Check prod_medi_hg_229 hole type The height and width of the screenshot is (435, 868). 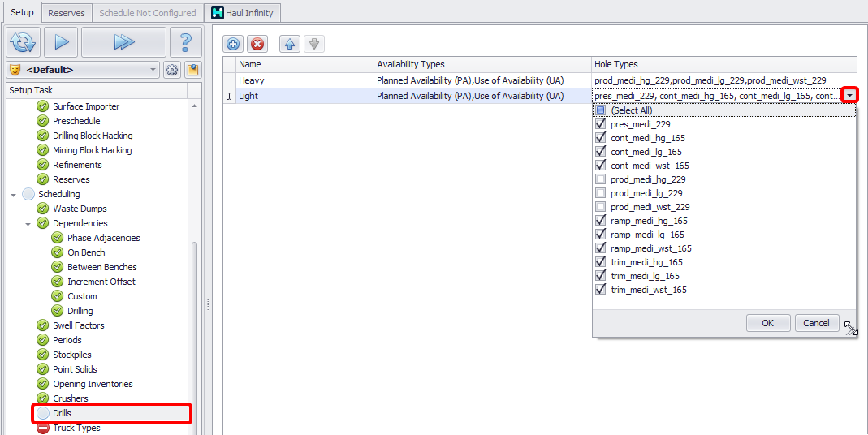click(600, 179)
